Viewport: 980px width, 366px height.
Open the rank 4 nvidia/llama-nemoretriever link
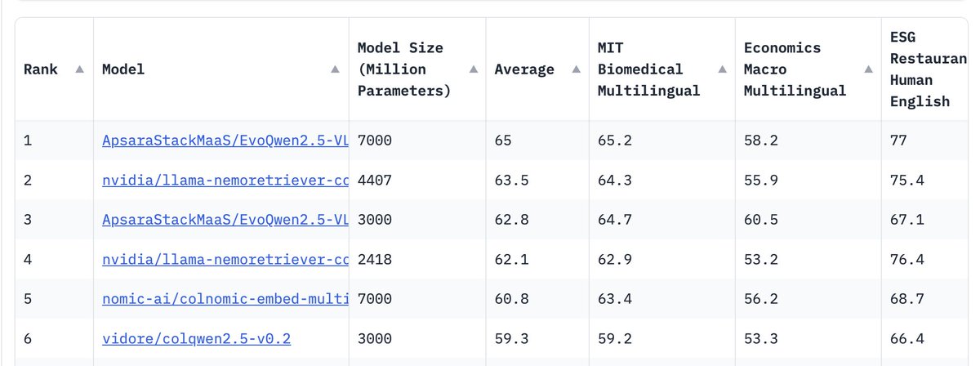click(x=225, y=258)
